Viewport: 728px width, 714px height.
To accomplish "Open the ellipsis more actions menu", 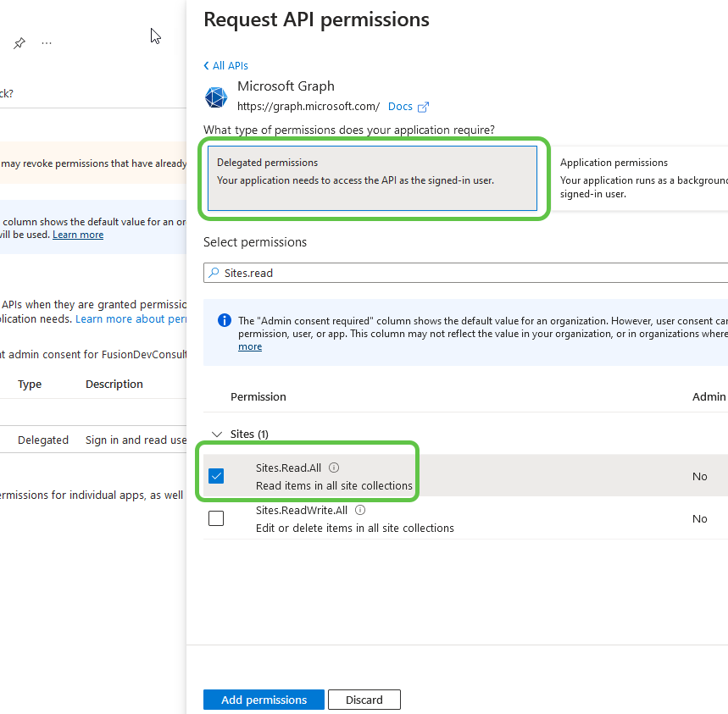I will [x=47, y=42].
